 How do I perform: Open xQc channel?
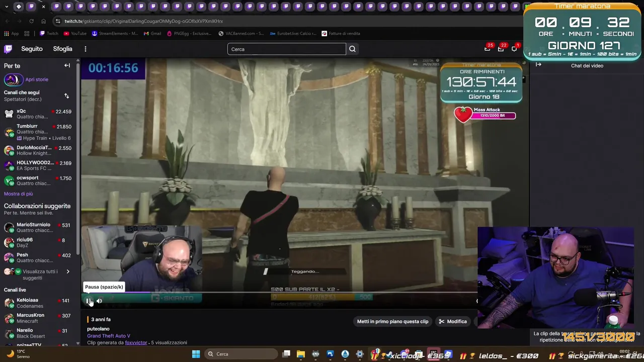pos(38,114)
